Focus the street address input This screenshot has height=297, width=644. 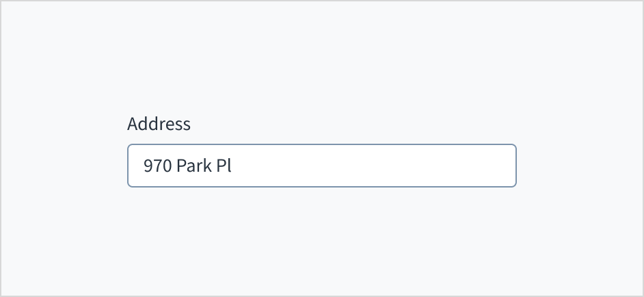(x=321, y=166)
